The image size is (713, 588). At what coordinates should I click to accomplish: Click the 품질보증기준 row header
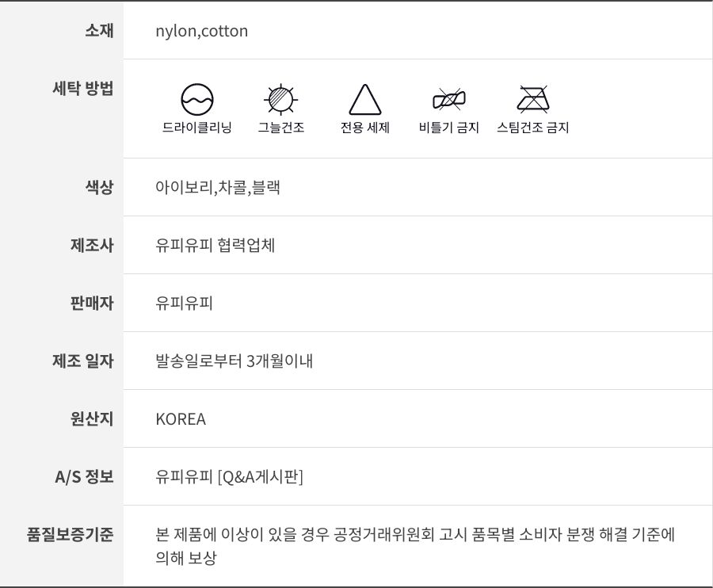pyautogui.click(x=71, y=535)
